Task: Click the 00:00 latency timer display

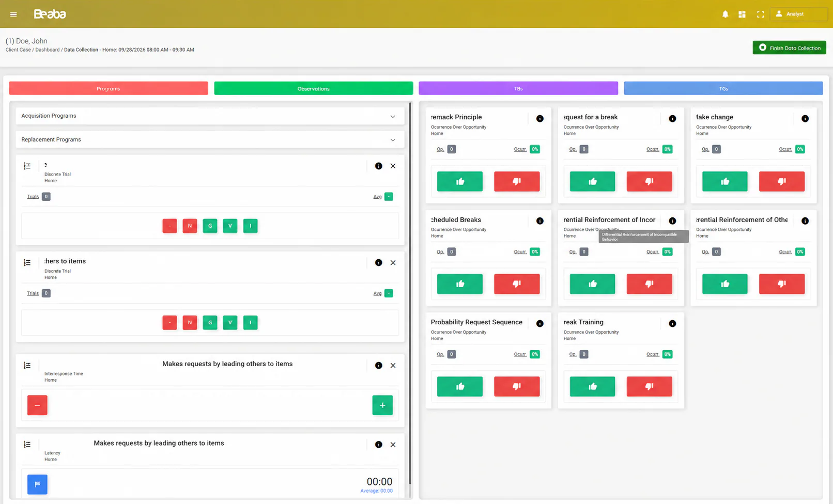Action: (379, 482)
